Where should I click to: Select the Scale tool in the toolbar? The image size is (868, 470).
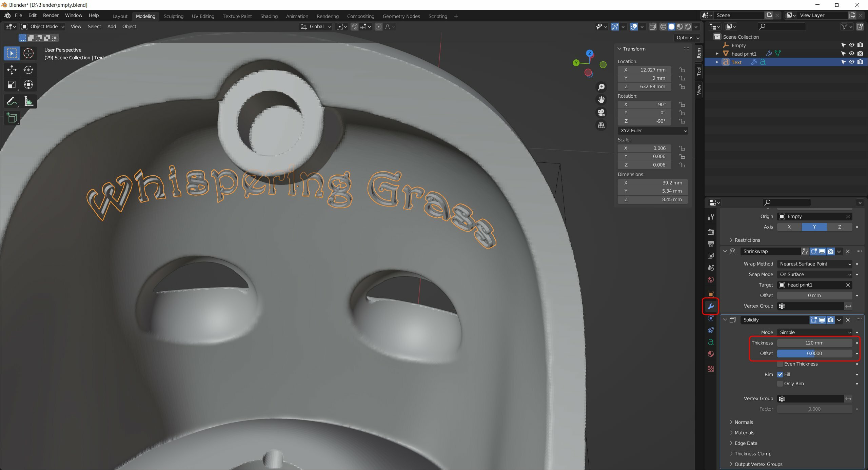(12, 85)
